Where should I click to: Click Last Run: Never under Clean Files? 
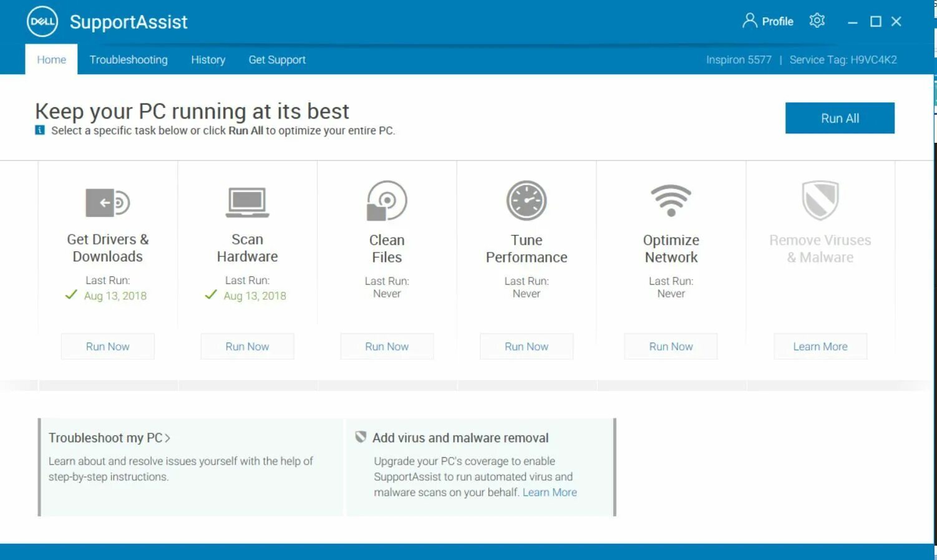click(x=387, y=287)
